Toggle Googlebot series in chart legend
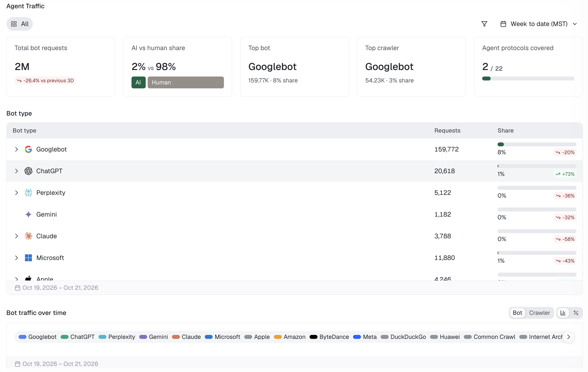Screen dimensions: 588x372 tap(37, 337)
